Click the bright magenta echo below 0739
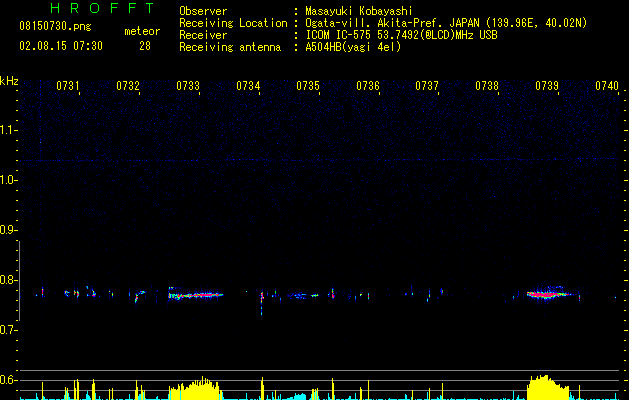Screen dimensions: 629x400 point(549,294)
